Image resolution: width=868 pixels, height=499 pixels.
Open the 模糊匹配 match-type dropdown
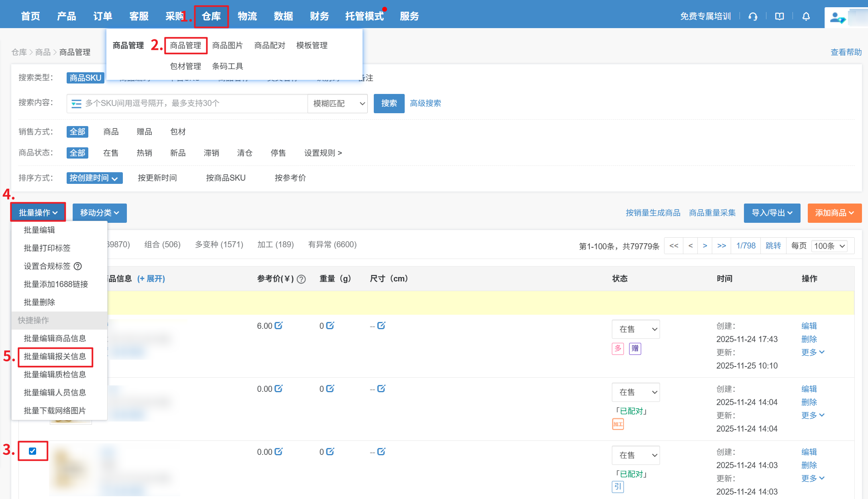tap(338, 104)
